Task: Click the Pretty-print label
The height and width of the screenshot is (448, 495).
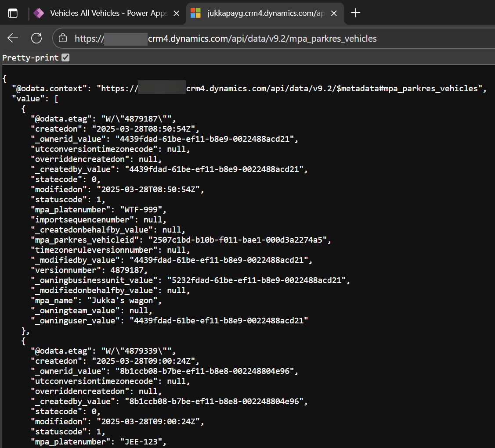Action: pyautogui.click(x=30, y=57)
